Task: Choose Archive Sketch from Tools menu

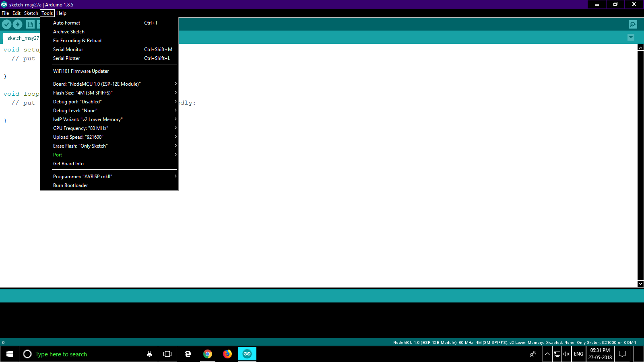Action: click(x=109, y=32)
